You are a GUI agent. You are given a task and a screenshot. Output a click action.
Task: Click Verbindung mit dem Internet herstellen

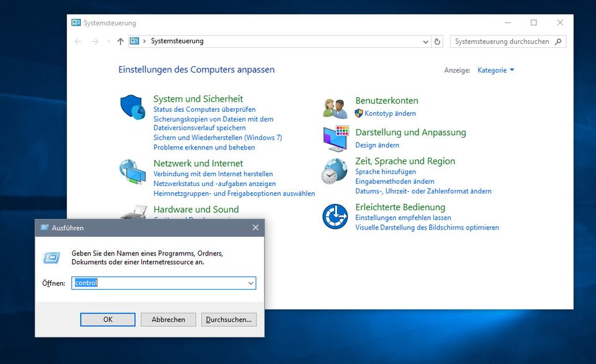pos(213,174)
